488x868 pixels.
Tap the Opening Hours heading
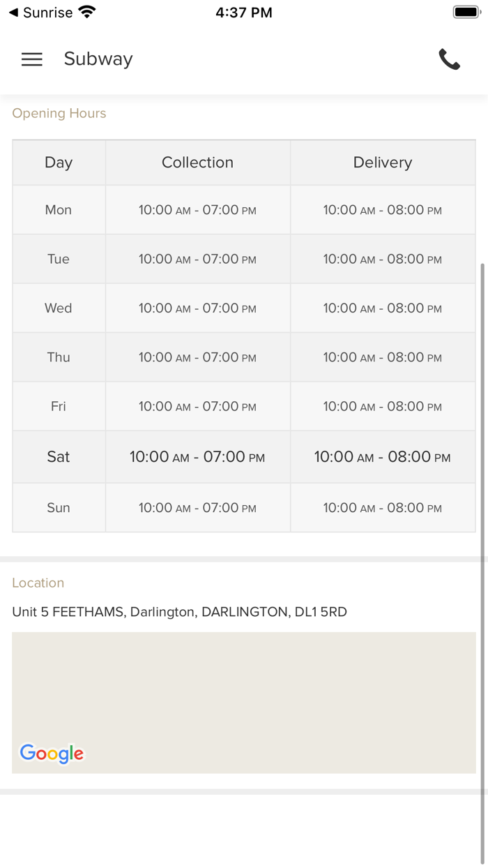coord(59,113)
